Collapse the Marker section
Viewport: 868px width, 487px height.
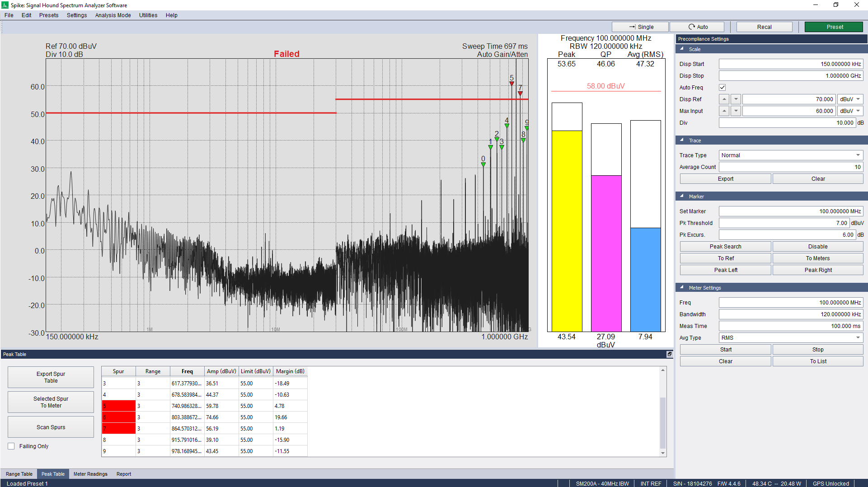click(x=682, y=197)
